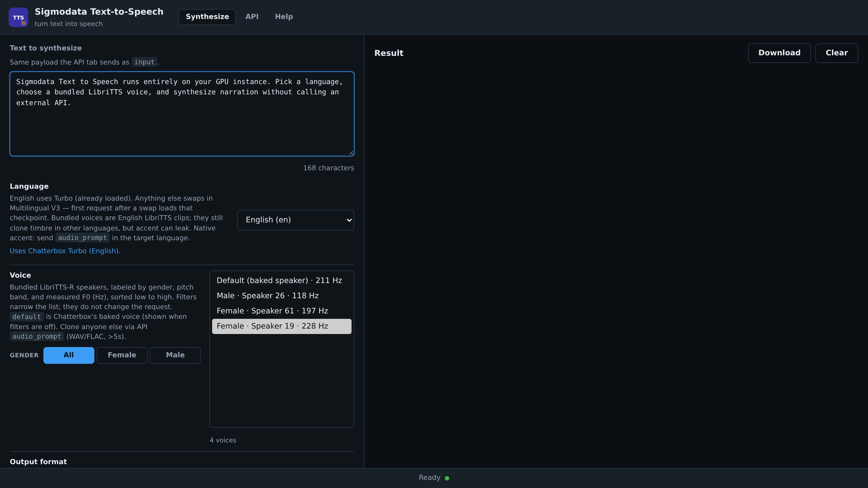
Task: Select the All gender filter
Action: [x=69, y=355]
